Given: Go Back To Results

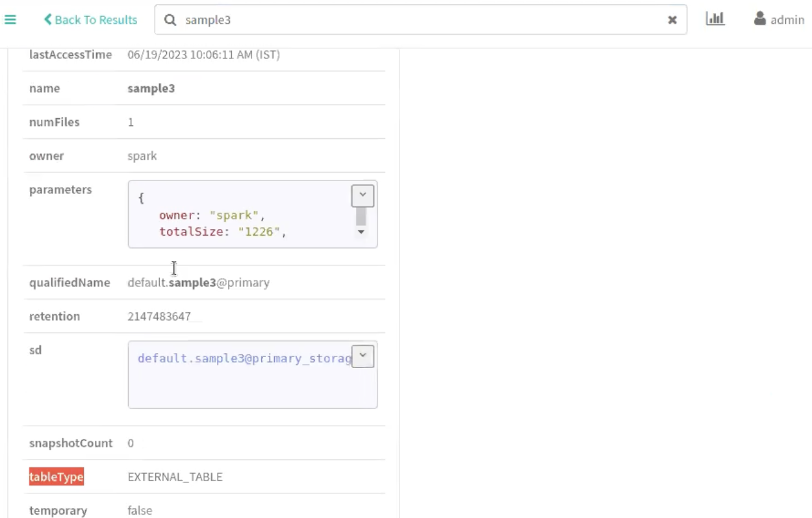Looking at the screenshot, I should (90, 20).
